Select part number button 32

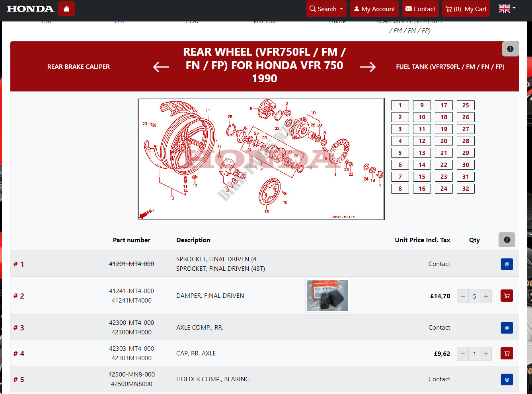coord(466,189)
